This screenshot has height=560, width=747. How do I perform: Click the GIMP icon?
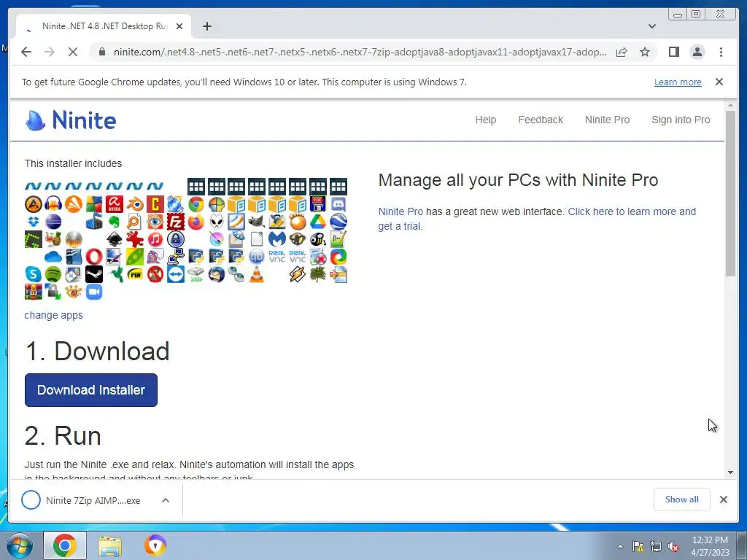(x=257, y=222)
